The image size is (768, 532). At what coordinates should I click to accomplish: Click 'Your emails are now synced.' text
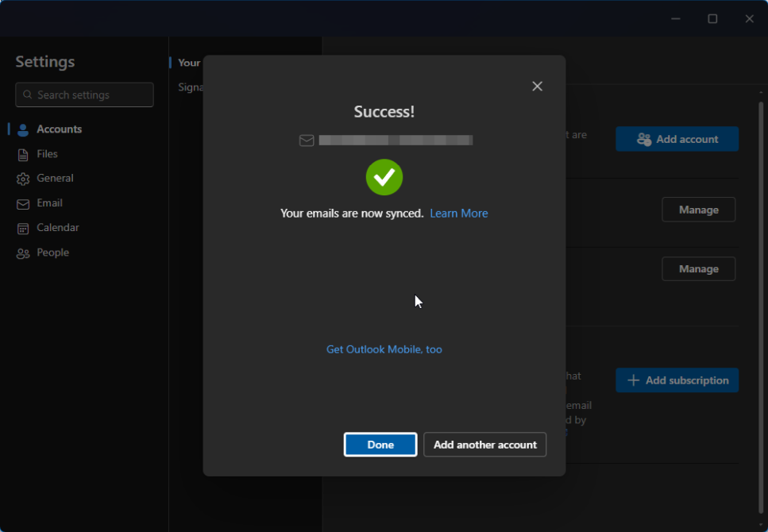coord(352,214)
